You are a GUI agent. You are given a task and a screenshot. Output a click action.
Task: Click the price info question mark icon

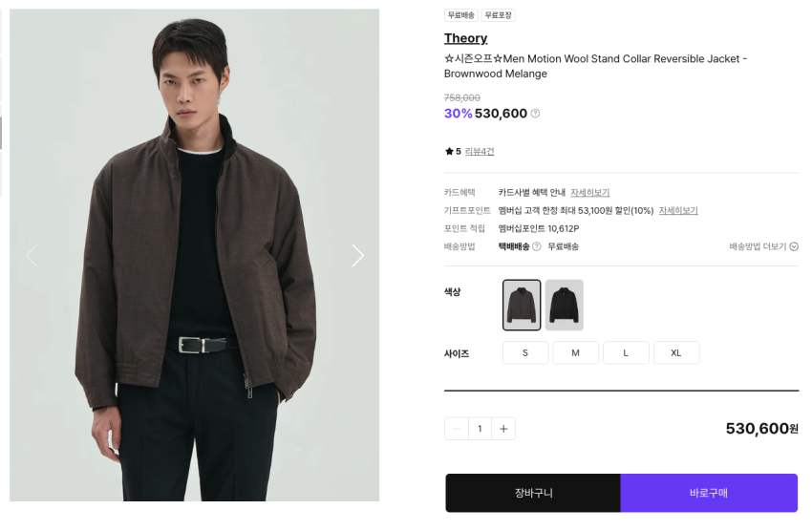(535, 114)
